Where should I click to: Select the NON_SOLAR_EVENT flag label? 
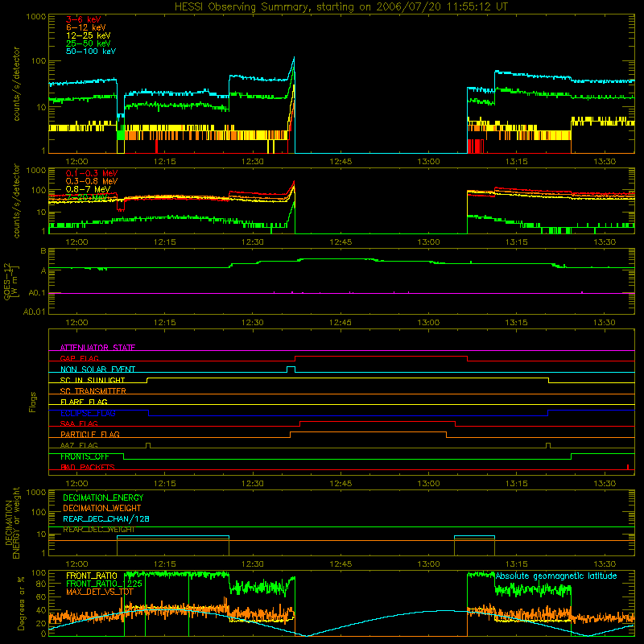click(97, 369)
